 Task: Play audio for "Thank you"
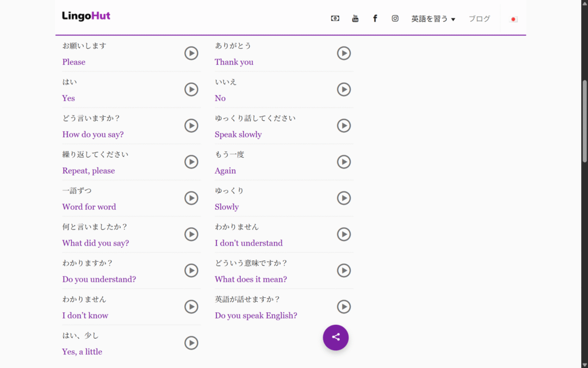click(343, 53)
